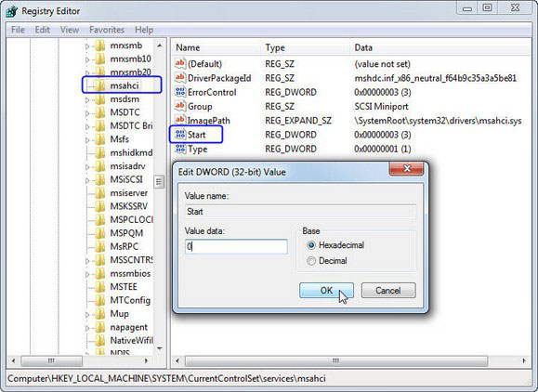The height and width of the screenshot is (392, 538).
Task: Click the Value data input field
Action: point(236,246)
